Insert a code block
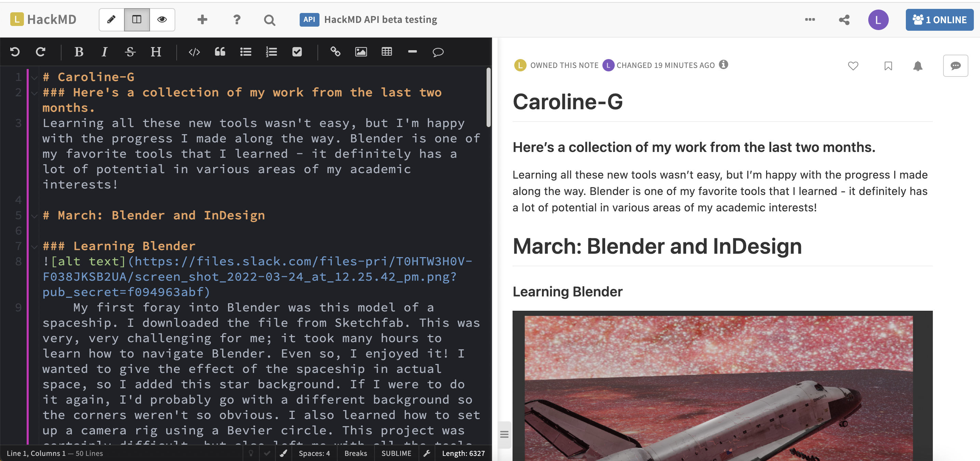Viewport: 980px width, 461px height. pyautogui.click(x=194, y=52)
